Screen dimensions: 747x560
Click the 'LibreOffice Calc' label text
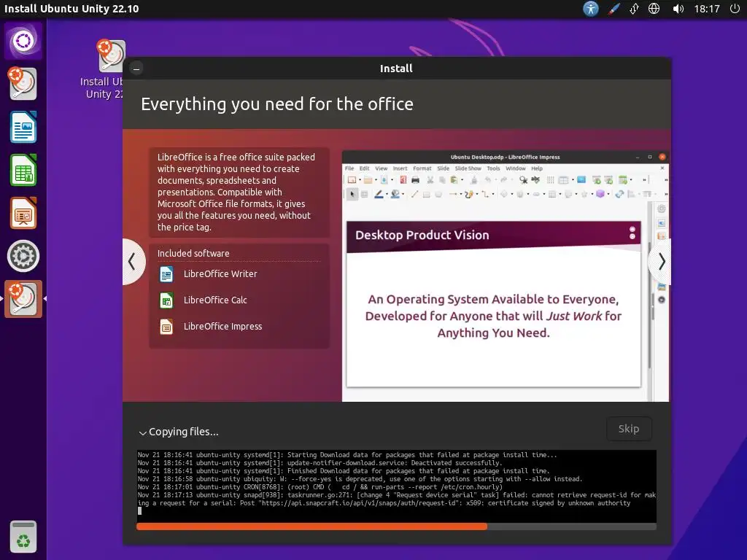point(215,300)
